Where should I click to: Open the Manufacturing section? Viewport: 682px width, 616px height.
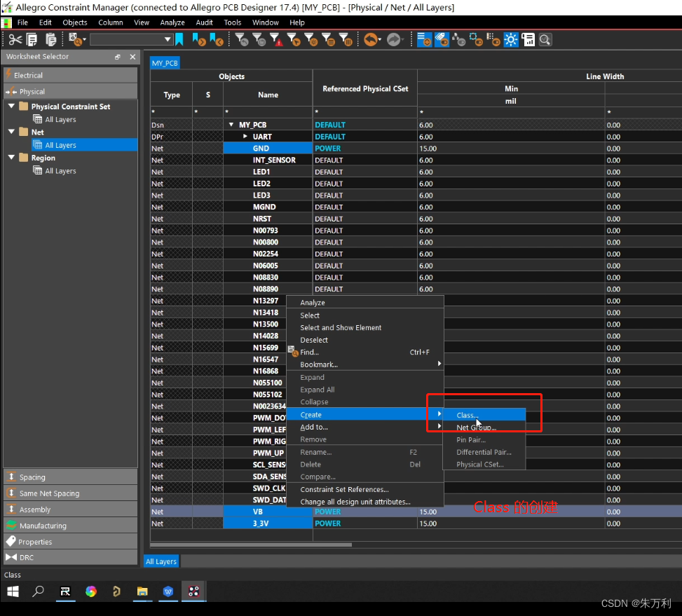click(x=71, y=525)
